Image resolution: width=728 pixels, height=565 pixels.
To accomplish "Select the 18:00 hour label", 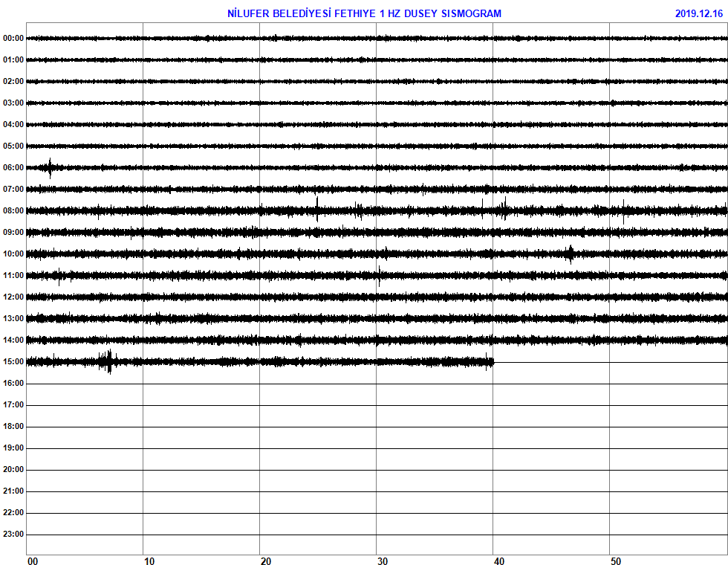I will click(13, 427).
